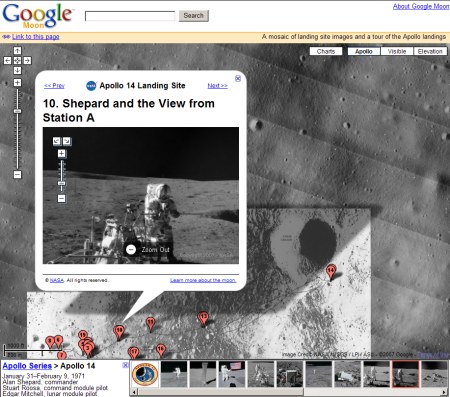The image size is (450, 397).
Task: Close the Apollo 14 info bubble
Action: tap(238, 78)
